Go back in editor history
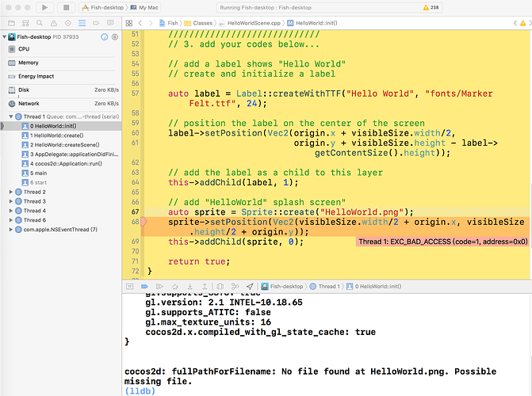This screenshot has height=396, width=532. point(140,23)
